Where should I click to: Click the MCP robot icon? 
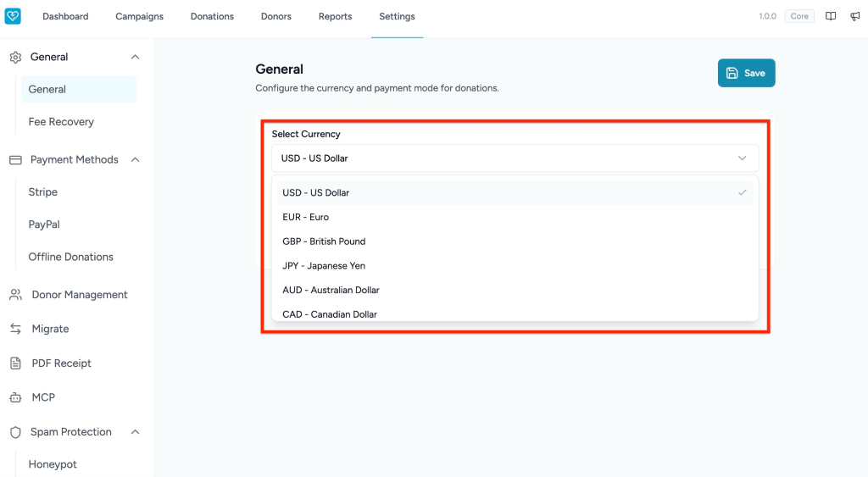pyautogui.click(x=15, y=397)
